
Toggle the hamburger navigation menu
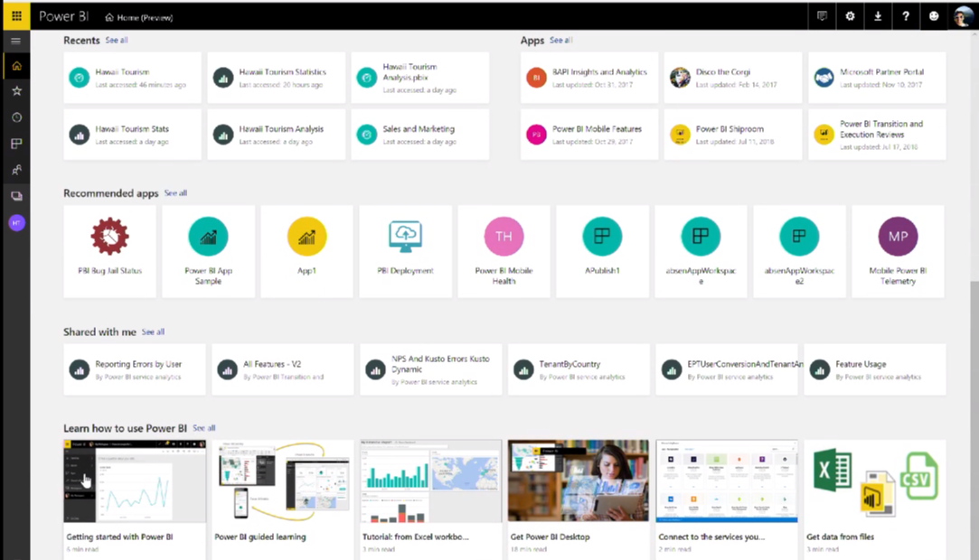click(x=16, y=42)
